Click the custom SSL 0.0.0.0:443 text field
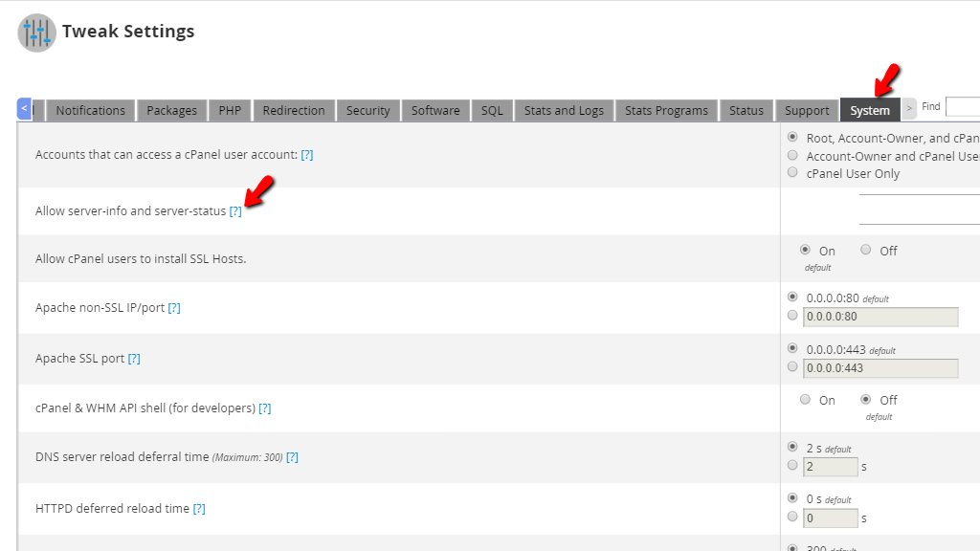Viewport: 980px width, 551px height. 880,368
